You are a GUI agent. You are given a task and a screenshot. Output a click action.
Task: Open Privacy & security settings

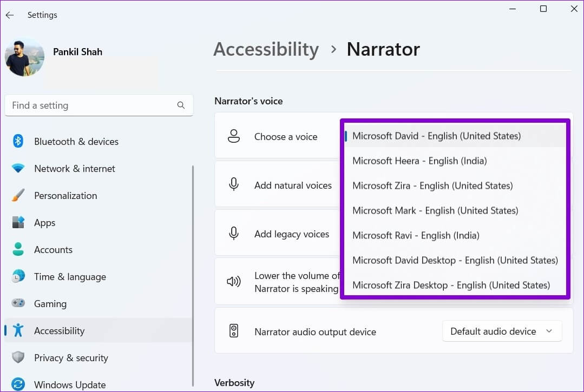click(71, 358)
